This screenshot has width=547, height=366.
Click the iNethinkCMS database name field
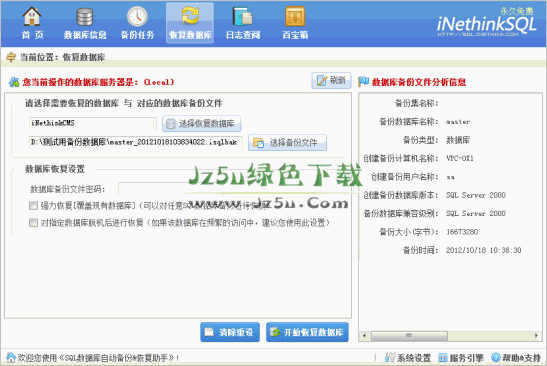click(x=92, y=123)
